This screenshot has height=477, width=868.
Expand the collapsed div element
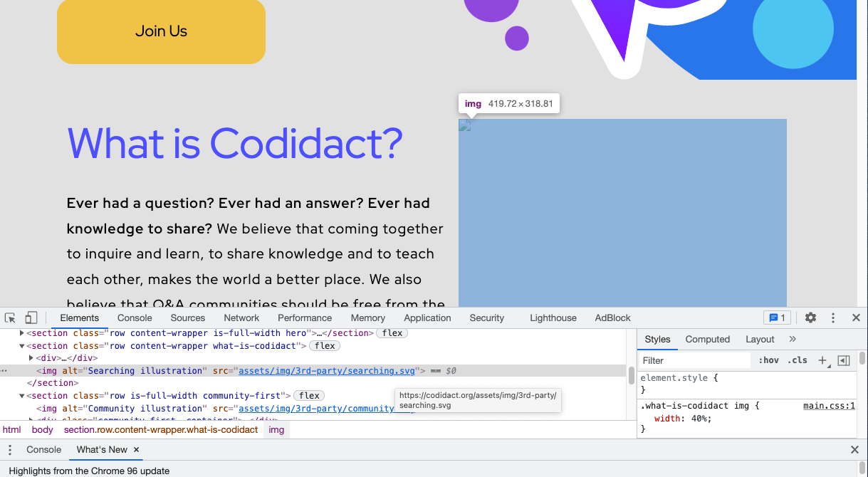pyautogui.click(x=31, y=358)
